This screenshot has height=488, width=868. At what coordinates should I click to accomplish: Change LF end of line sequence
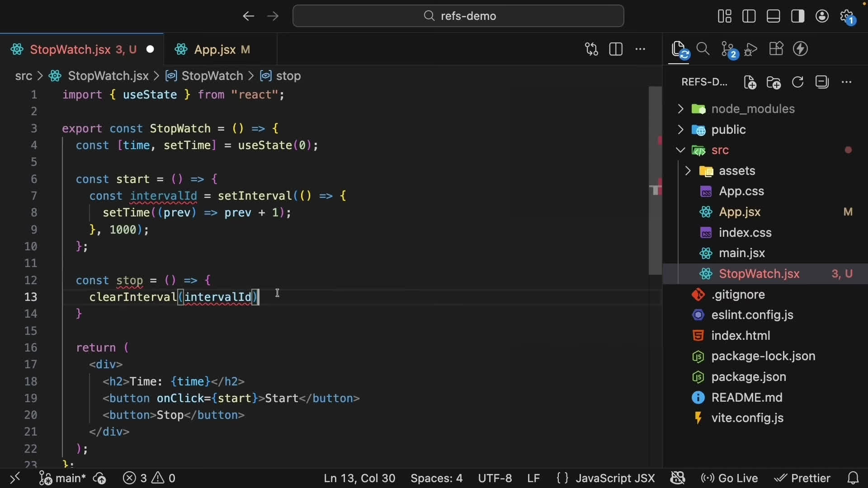tap(534, 479)
